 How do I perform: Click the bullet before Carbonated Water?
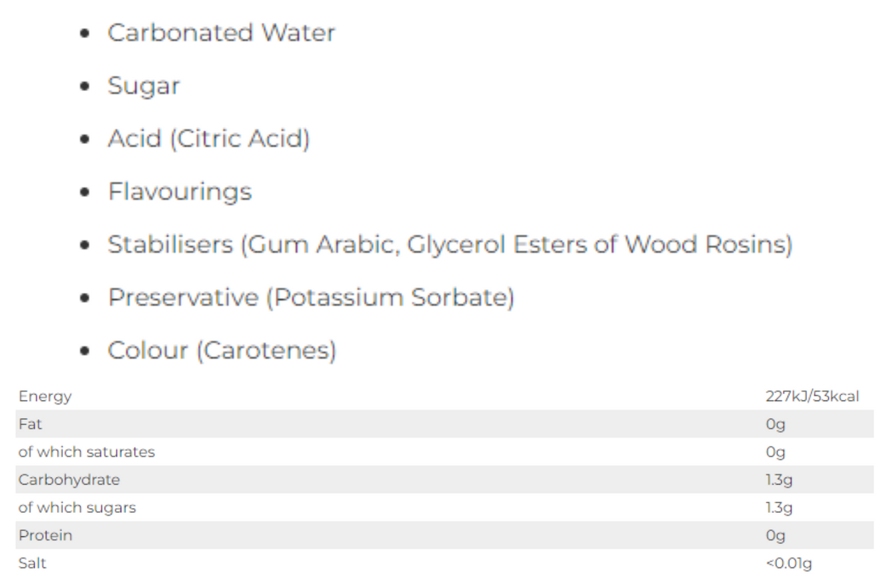86,34
